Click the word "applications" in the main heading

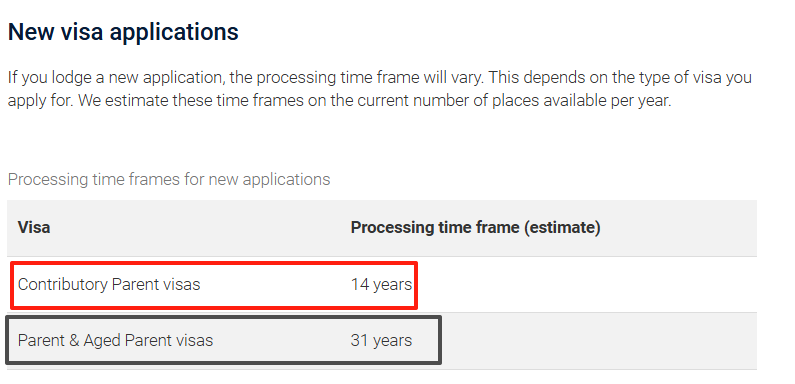pyautogui.click(x=174, y=32)
